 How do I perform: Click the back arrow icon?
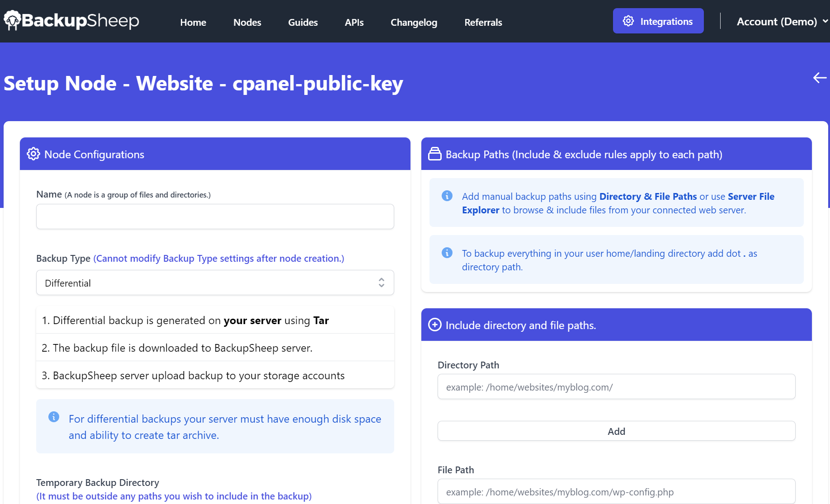coord(820,78)
